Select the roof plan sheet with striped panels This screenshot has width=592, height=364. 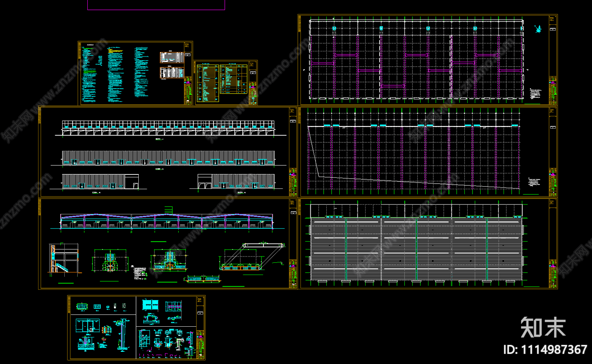pos(428,244)
